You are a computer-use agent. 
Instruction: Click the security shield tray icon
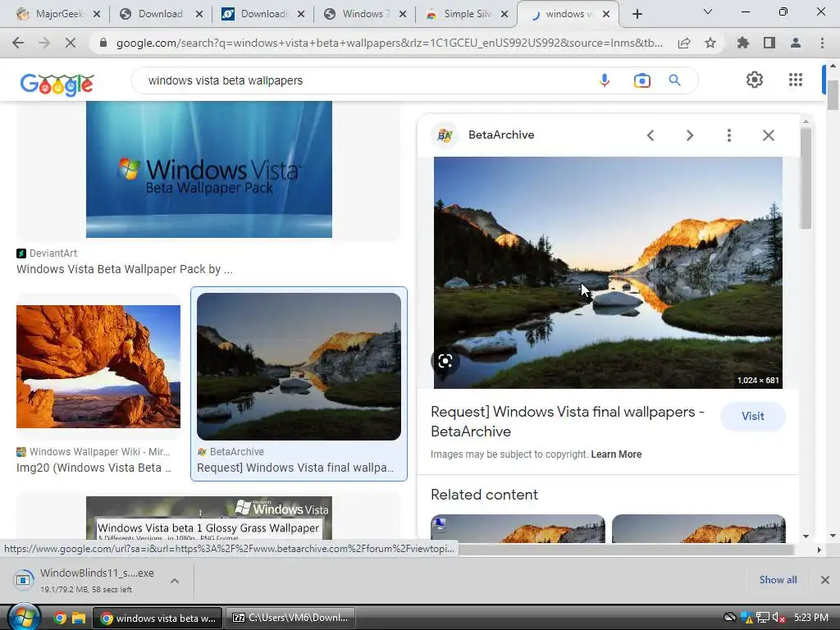tap(746, 618)
